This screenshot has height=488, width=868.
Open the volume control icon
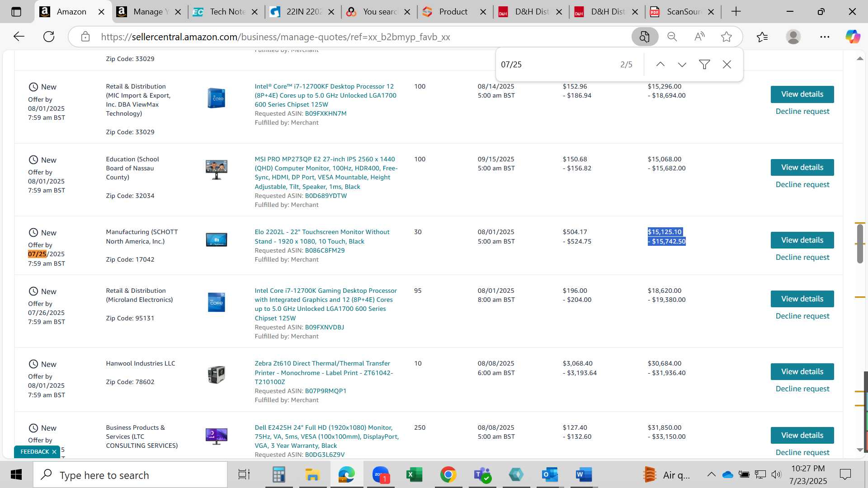(776, 474)
